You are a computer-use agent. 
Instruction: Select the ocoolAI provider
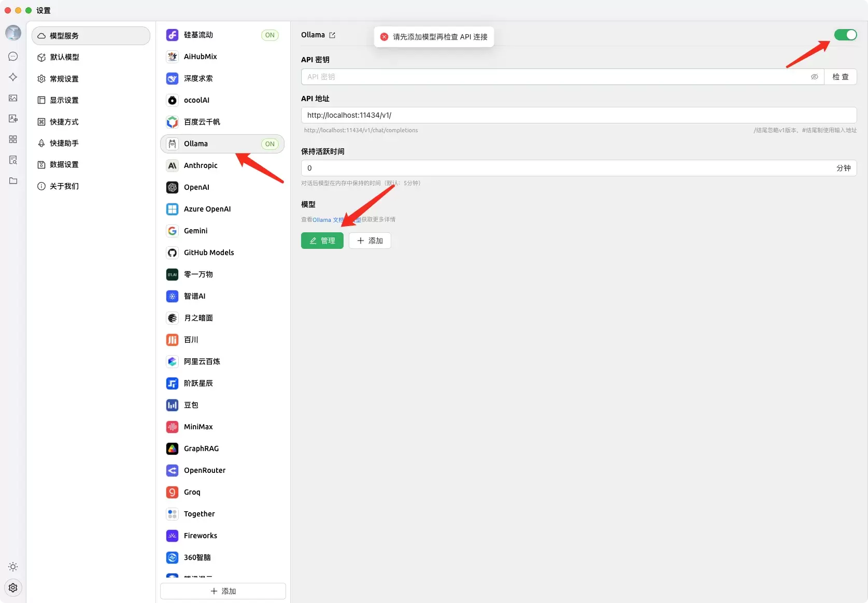pos(222,100)
